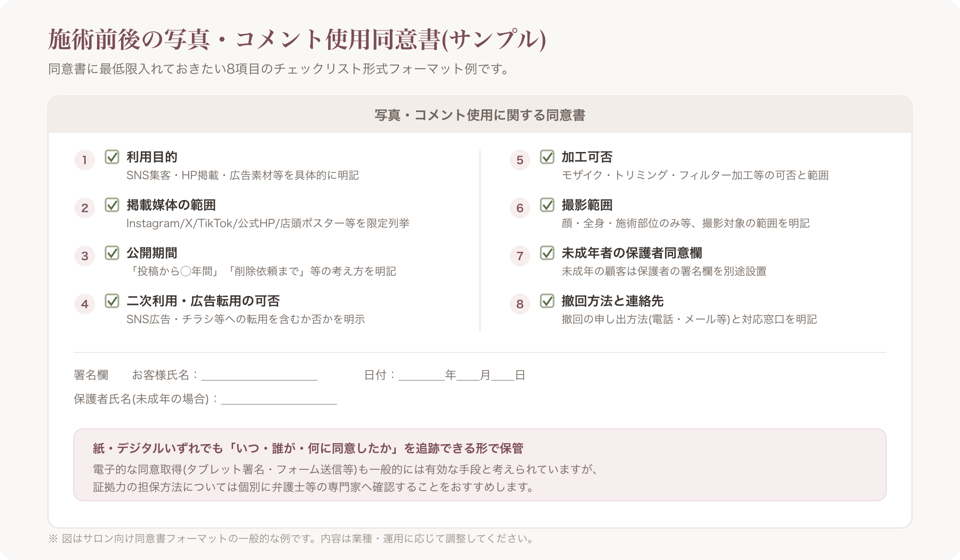Screen dimensions: 960x560
Task: Click the SNS集客・HP掲載 description line
Action: 243,175
